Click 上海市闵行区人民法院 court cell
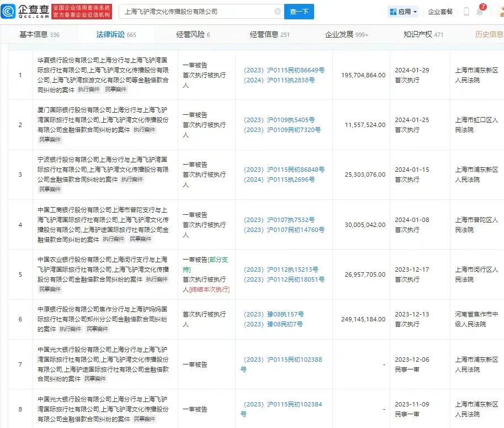The height and width of the screenshot is (428, 504). point(477,274)
